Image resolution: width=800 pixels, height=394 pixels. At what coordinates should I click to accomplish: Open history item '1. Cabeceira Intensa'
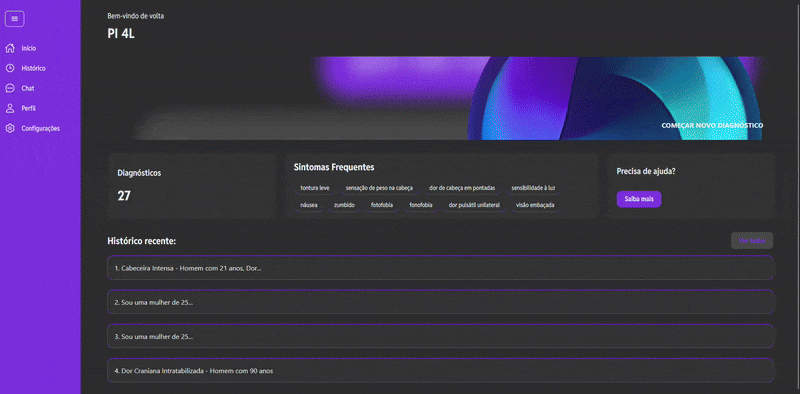440,268
